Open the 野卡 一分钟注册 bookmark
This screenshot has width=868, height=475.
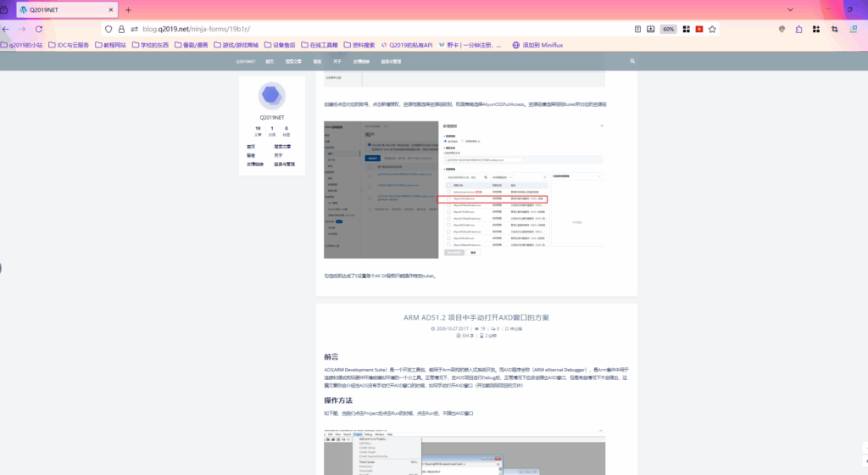tap(470, 45)
